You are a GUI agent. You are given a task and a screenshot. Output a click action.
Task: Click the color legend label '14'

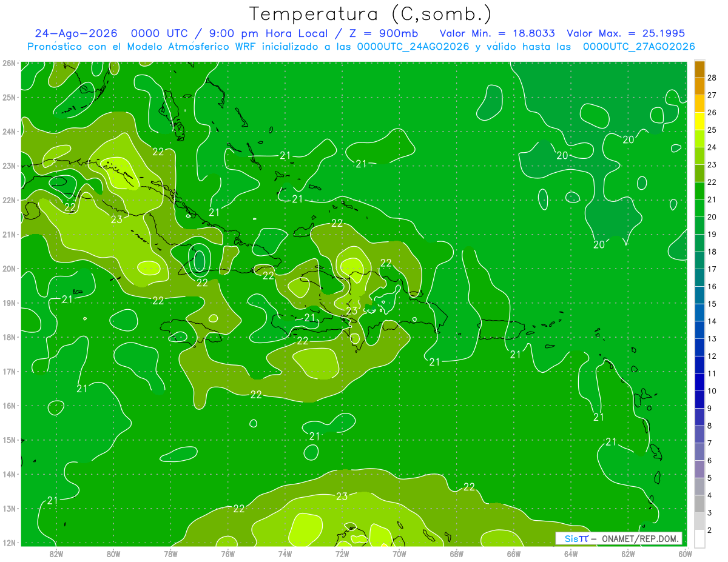pos(712,321)
